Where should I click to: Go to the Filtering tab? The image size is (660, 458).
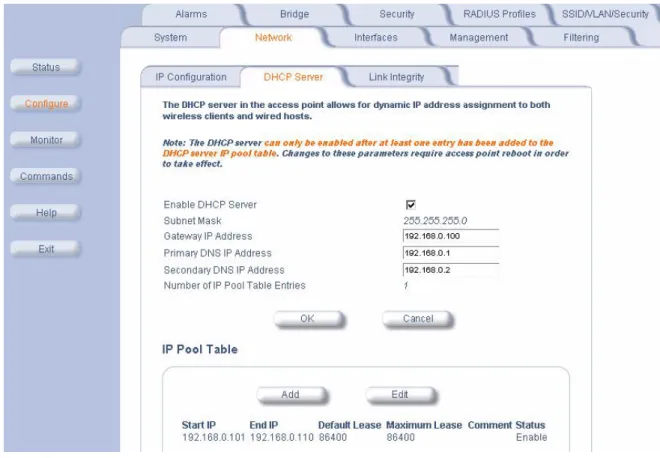[x=581, y=37]
